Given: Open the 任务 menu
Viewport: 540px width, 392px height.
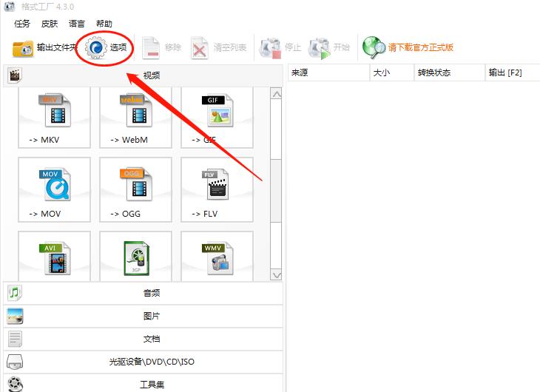Looking at the screenshot, I should pyautogui.click(x=22, y=24).
